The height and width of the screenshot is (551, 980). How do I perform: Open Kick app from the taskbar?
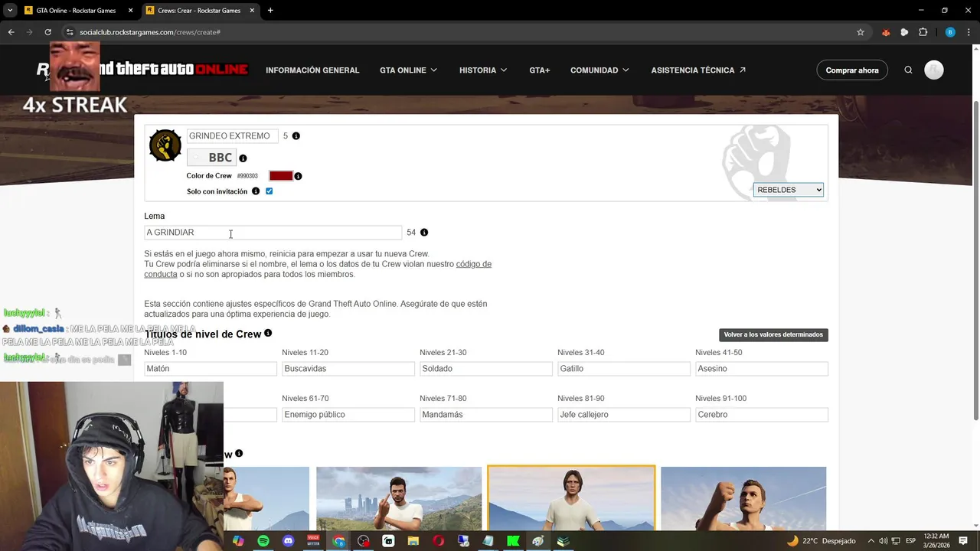pyautogui.click(x=513, y=541)
